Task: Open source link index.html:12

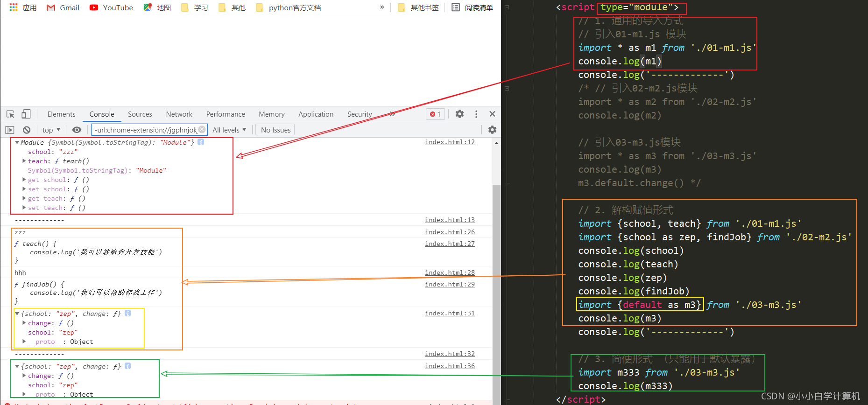Action: [450, 142]
